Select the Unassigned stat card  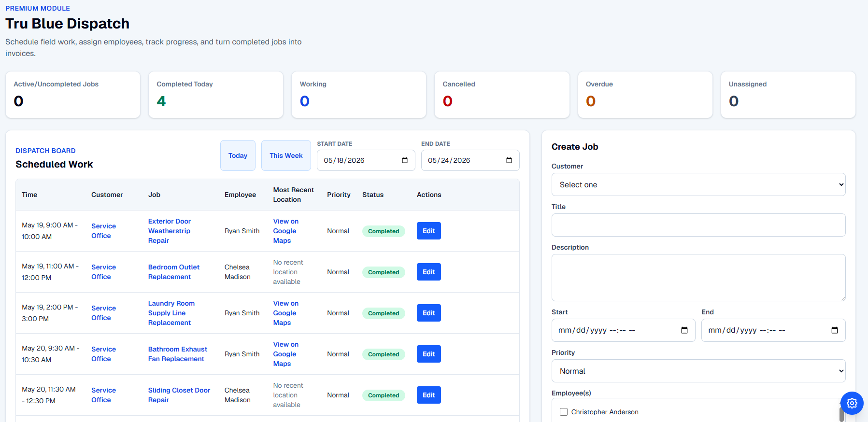pyautogui.click(x=788, y=95)
